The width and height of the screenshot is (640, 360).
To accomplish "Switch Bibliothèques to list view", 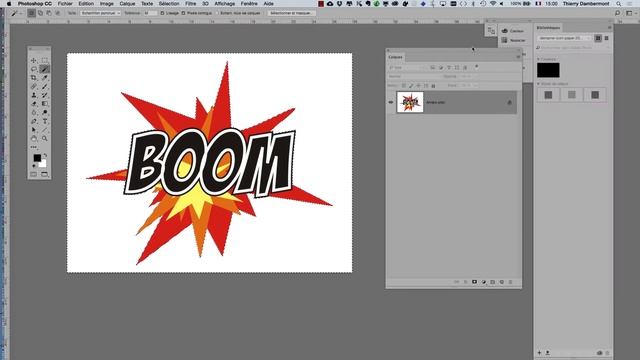I will click(607, 38).
